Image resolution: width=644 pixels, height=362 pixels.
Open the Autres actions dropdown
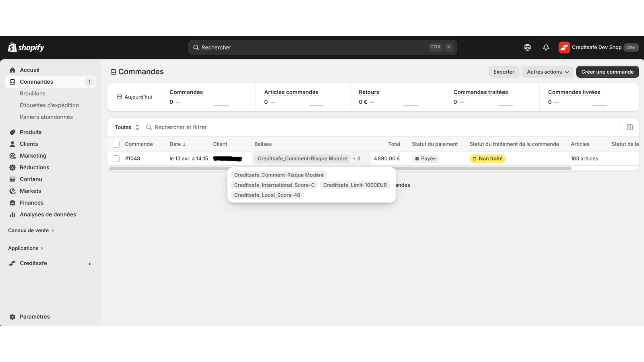click(x=548, y=72)
